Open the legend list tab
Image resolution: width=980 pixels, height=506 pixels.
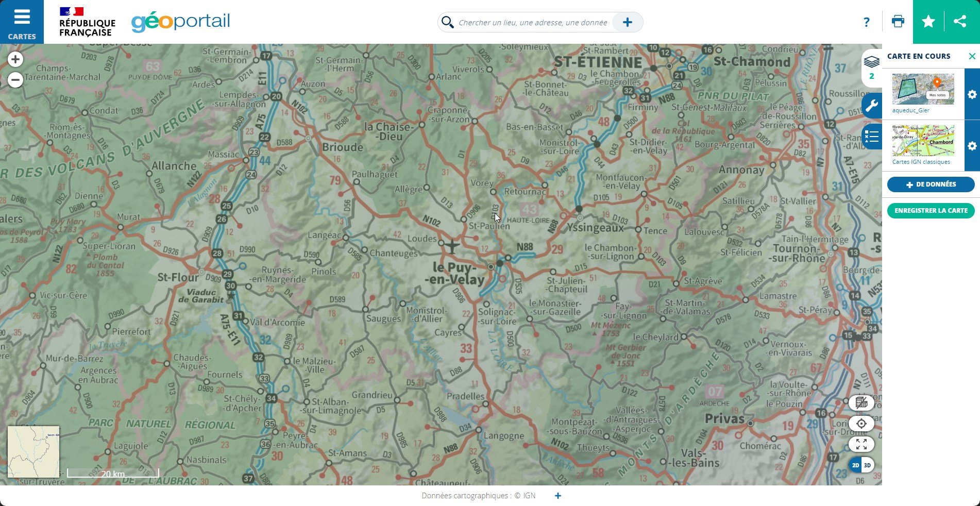871,137
